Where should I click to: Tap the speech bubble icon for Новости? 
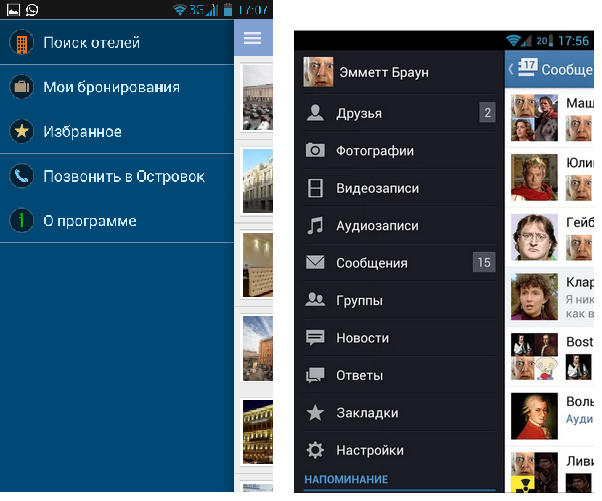click(315, 337)
